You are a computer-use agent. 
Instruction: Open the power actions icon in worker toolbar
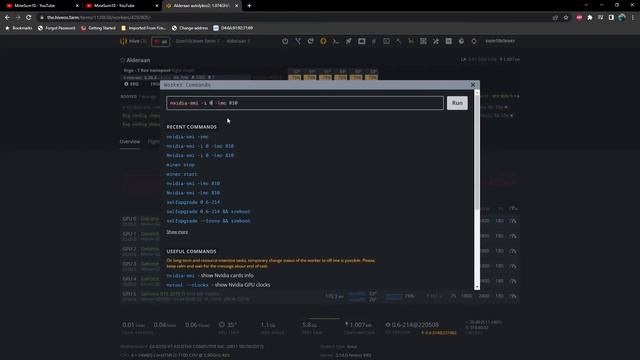(285, 41)
